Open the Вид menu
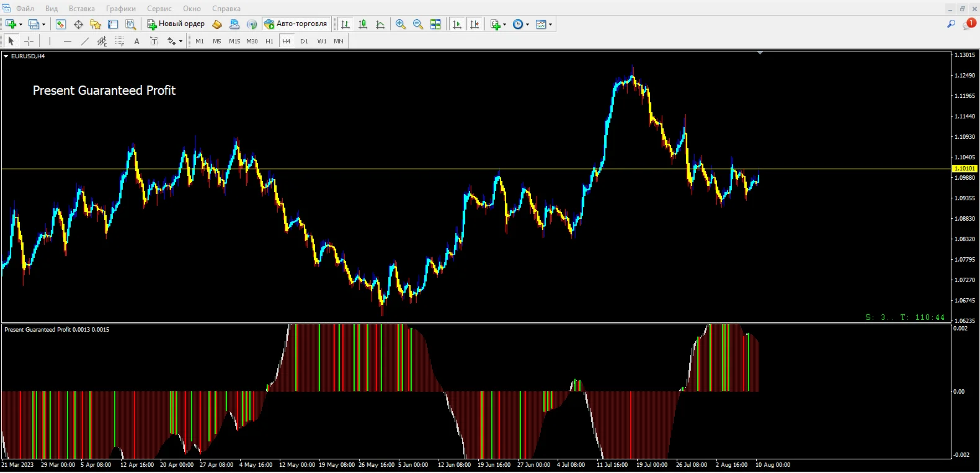Image resolution: width=980 pixels, height=473 pixels. click(51, 9)
